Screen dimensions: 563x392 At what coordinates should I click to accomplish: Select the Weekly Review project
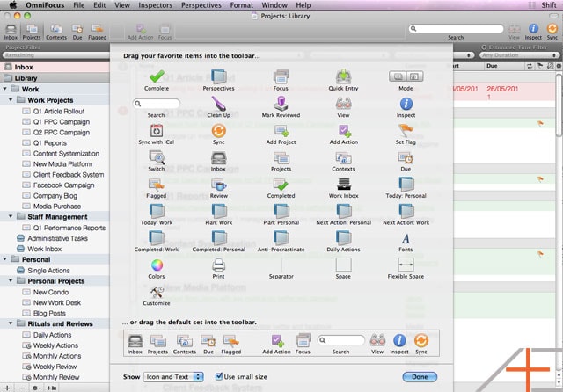55,367
